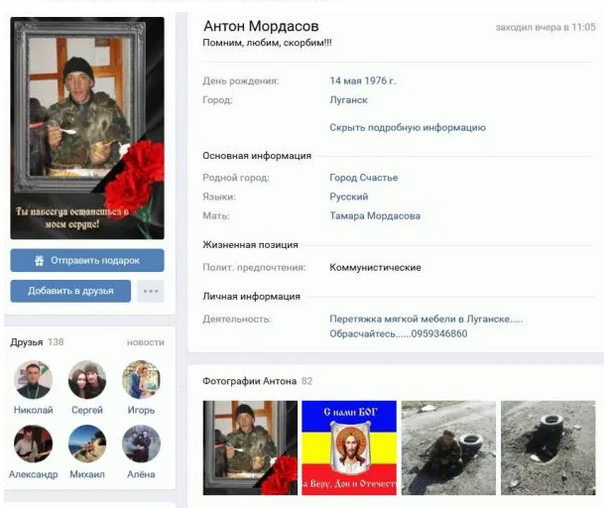This screenshot has height=510, width=605.
Task: Open Николай's friend avatar
Action: [x=33, y=381]
